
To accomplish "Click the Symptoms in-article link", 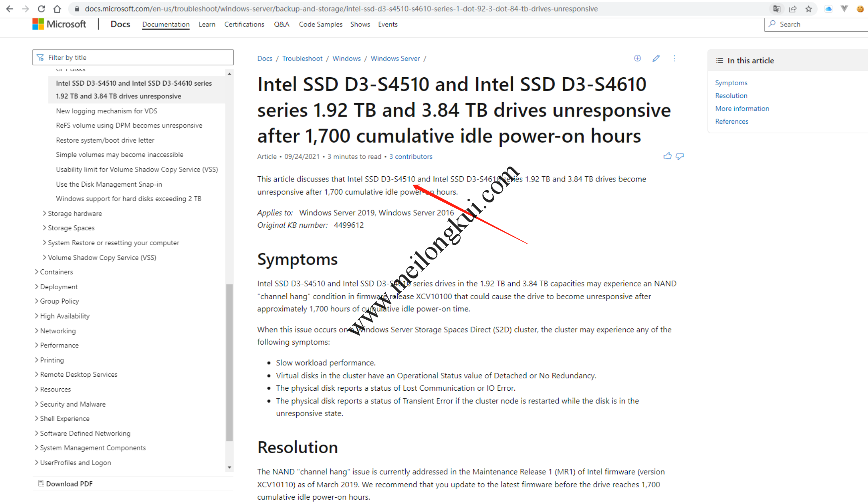I will pos(730,82).
